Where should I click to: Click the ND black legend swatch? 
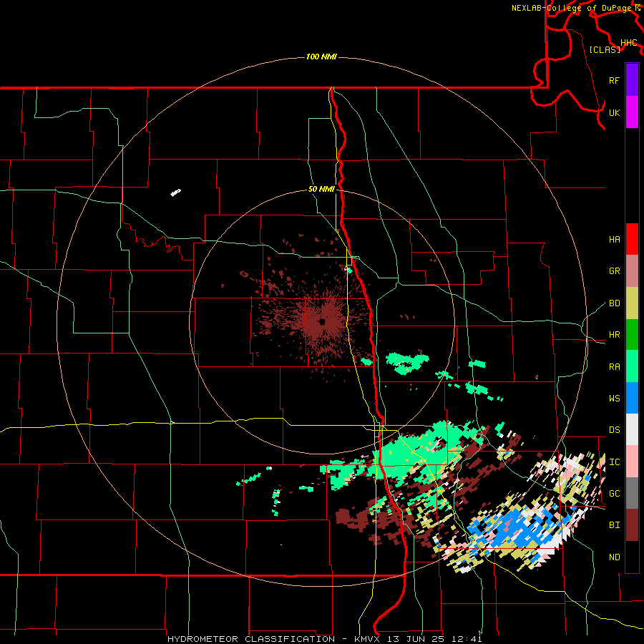click(632, 557)
